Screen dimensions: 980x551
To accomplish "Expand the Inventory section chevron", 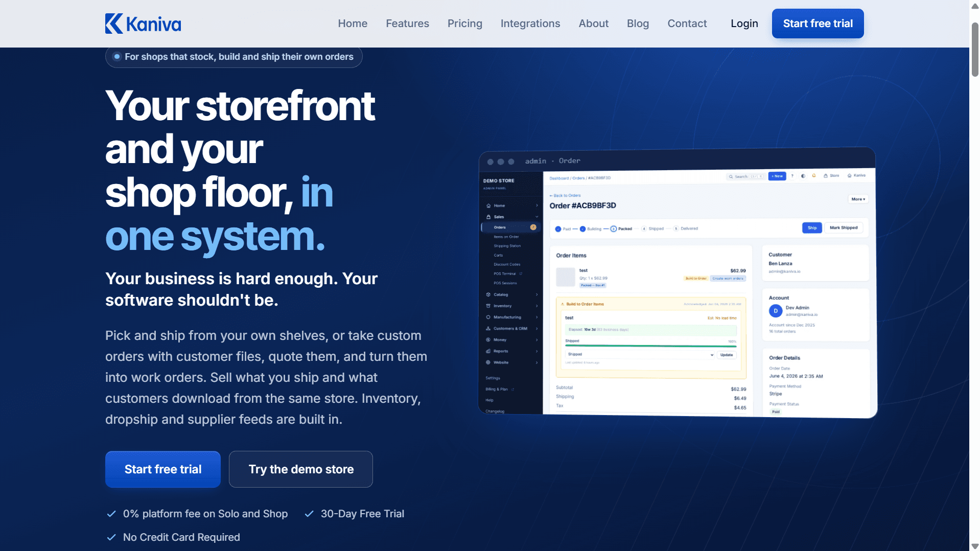I will point(537,306).
